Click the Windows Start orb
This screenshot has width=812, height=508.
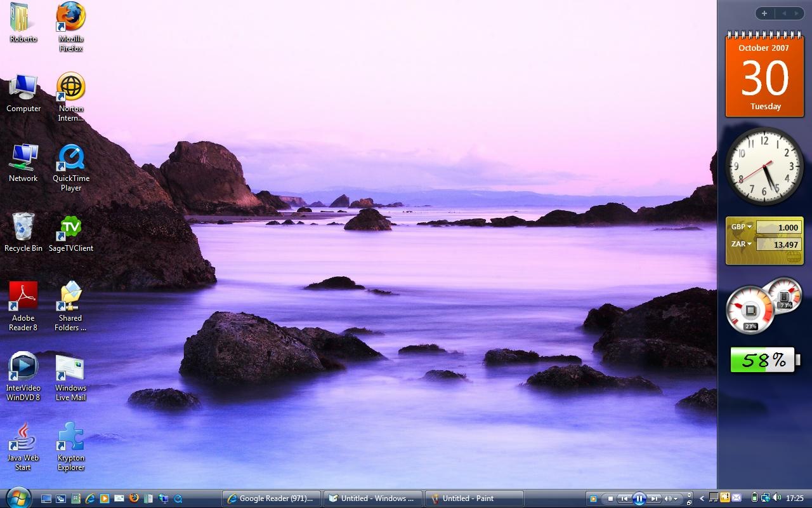click(17, 498)
